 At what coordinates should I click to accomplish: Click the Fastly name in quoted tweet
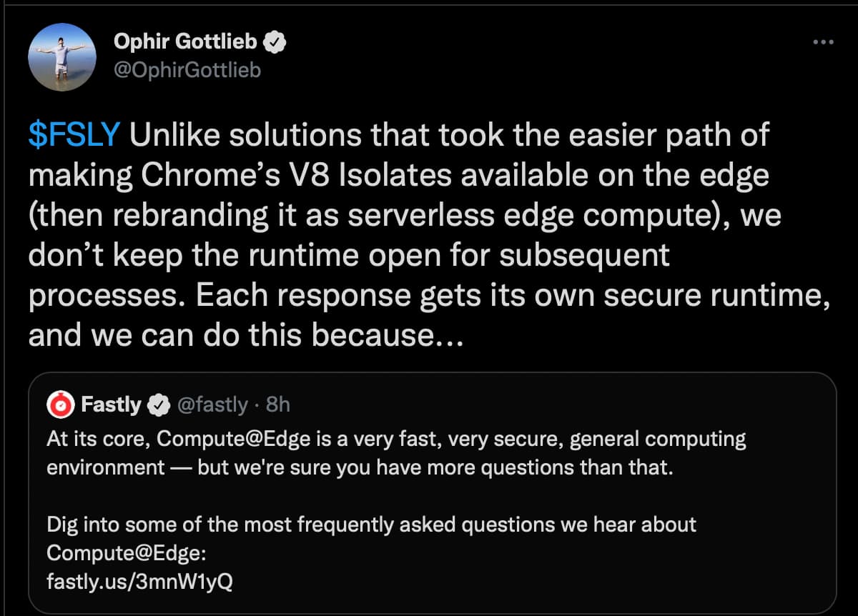coord(111,405)
